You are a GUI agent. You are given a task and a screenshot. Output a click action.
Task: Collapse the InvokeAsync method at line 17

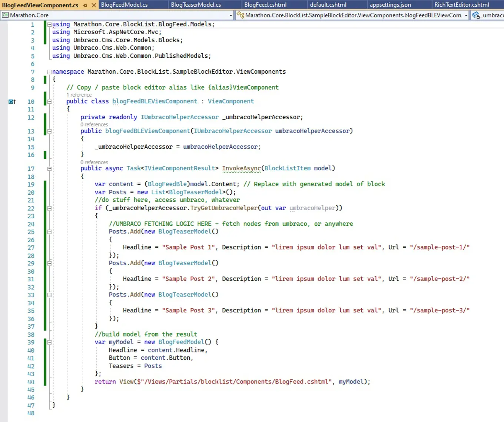click(x=49, y=168)
